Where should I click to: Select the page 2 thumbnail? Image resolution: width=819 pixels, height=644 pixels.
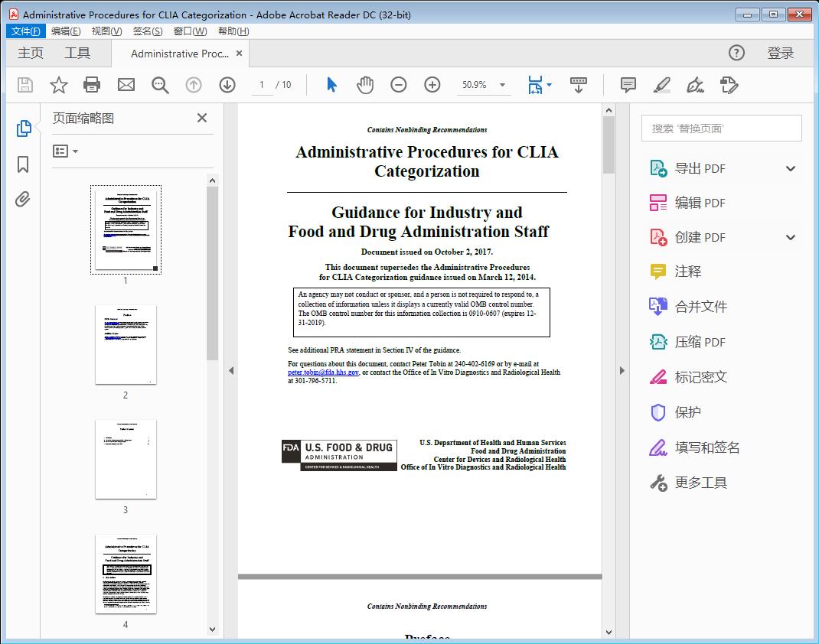pos(126,345)
